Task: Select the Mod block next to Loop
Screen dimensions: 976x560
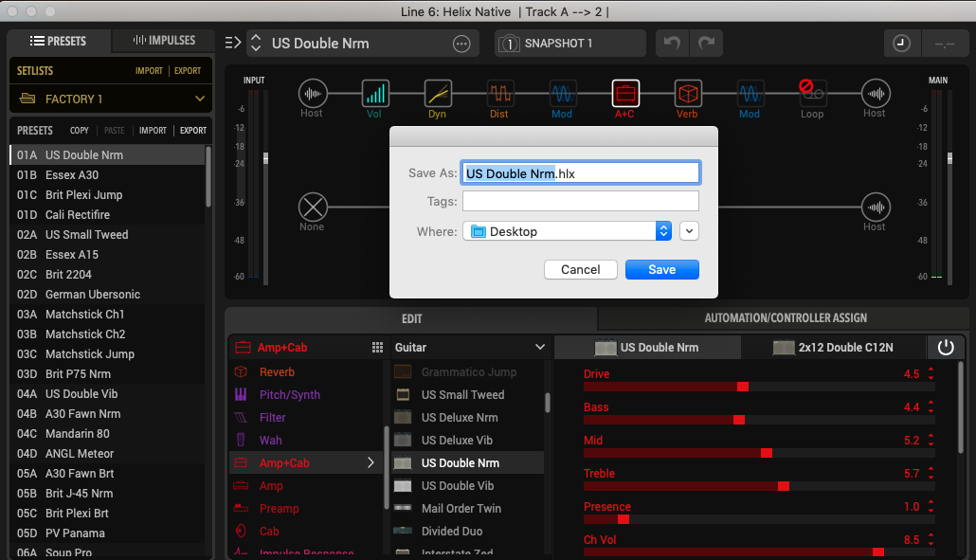Action: click(750, 94)
